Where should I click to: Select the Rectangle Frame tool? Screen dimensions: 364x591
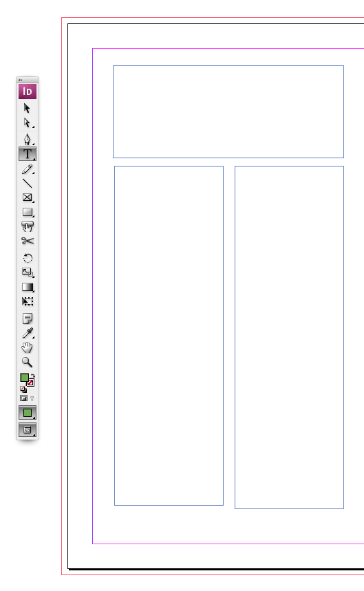coord(27,197)
